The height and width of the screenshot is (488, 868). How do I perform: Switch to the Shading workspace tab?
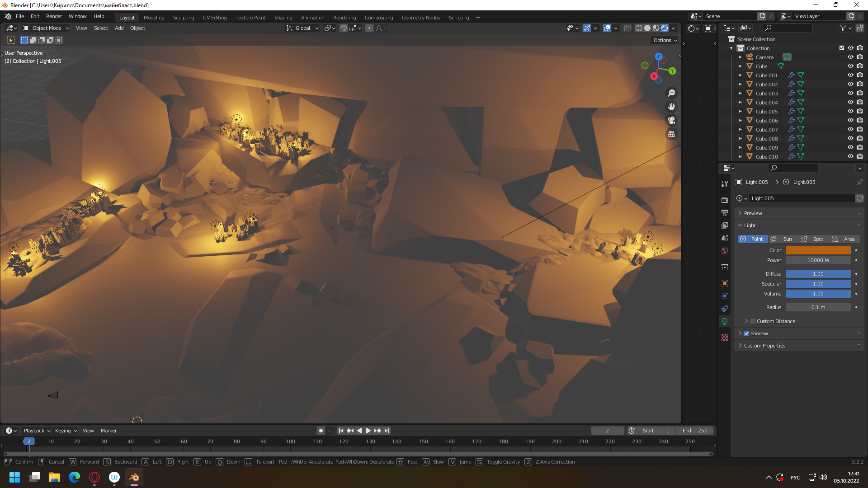pyautogui.click(x=283, y=18)
